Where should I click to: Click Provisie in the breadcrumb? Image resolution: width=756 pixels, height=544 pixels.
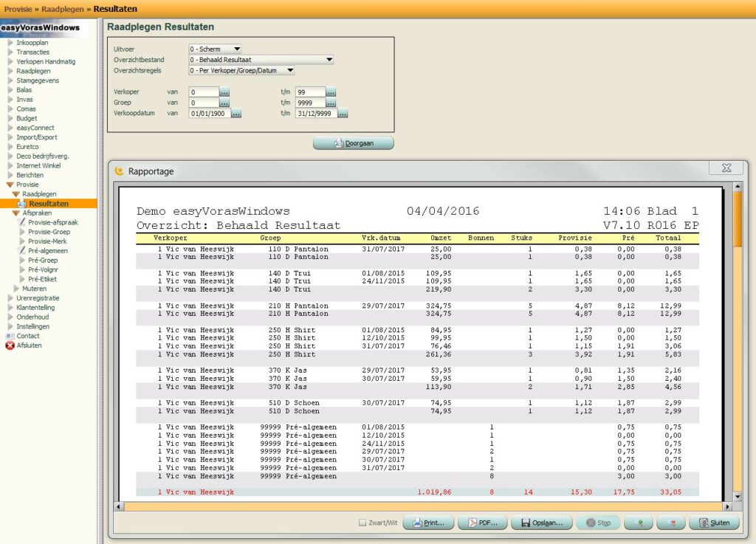coord(18,9)
